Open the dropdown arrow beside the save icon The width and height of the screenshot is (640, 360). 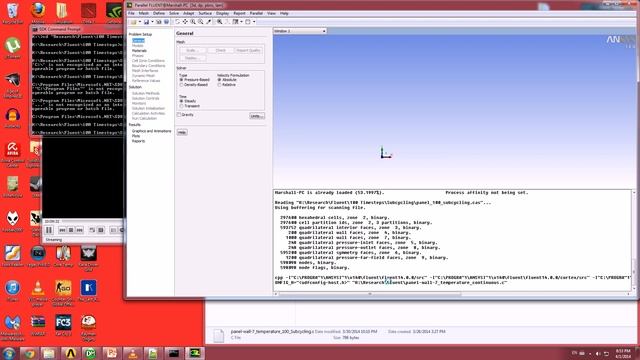[152, 22]
